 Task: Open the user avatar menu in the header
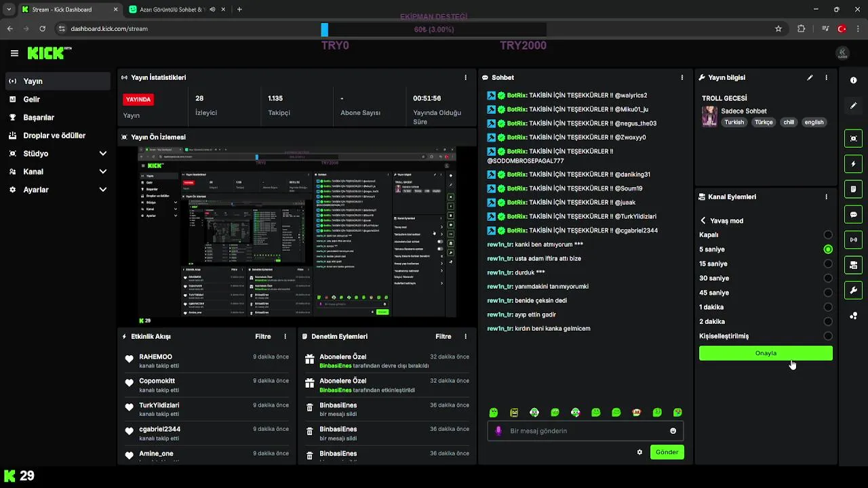pyautogui.click(x=842, y=53)
